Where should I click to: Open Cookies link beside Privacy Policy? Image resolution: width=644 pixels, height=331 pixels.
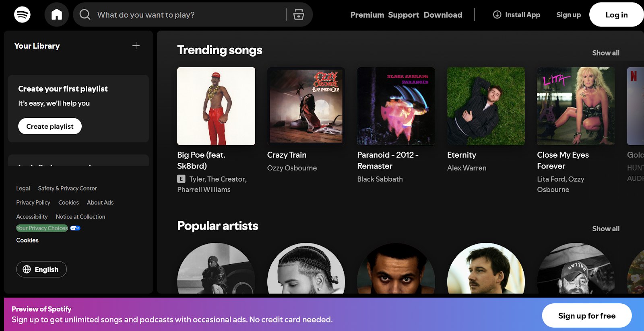click(x=68, y=202)
